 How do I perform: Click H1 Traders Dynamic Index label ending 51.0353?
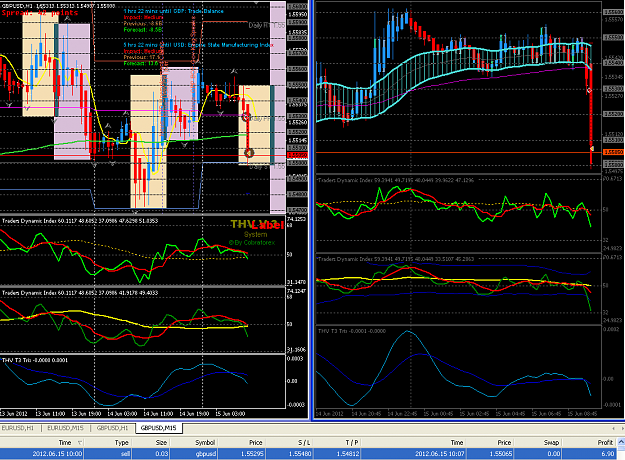(80, 220)
